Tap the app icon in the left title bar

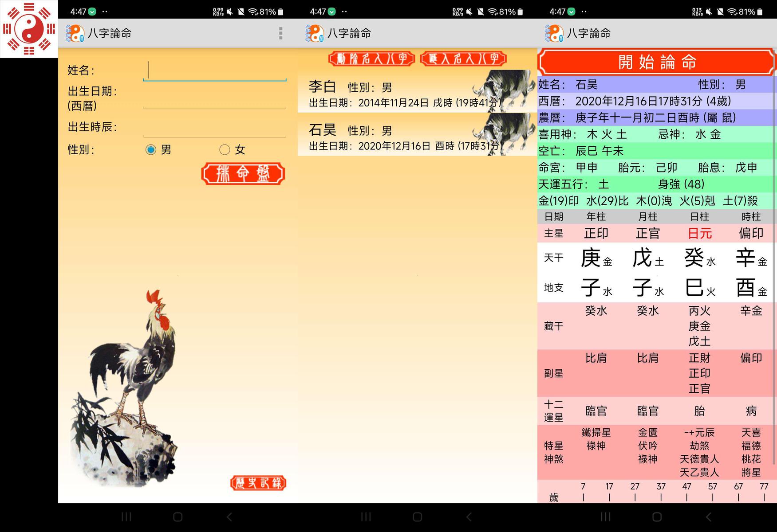point(75,33)
